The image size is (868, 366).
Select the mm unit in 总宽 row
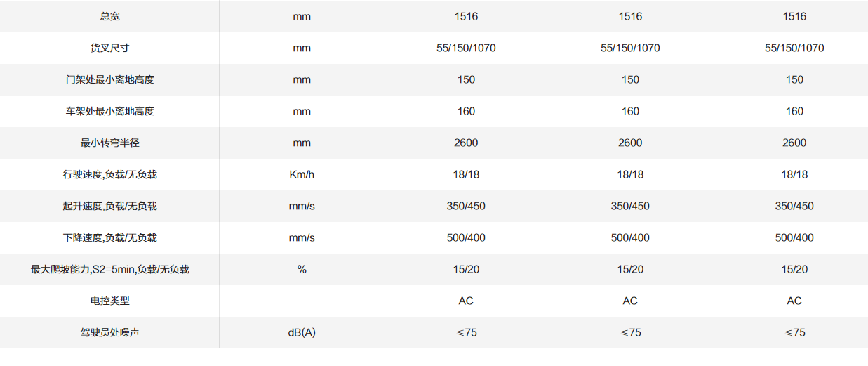pos(302,16)
